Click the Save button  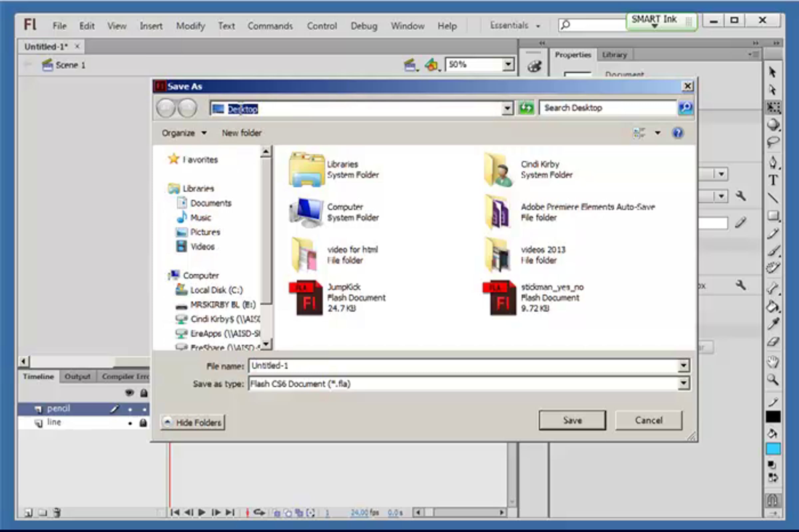pyautogui.click(x=572, y=420)
